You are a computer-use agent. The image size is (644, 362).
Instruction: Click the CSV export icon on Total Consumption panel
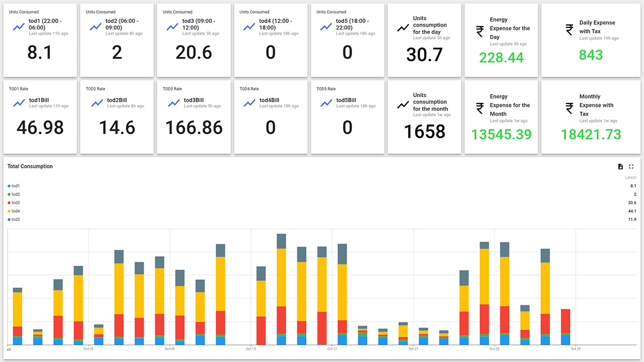tap(620, 166)
